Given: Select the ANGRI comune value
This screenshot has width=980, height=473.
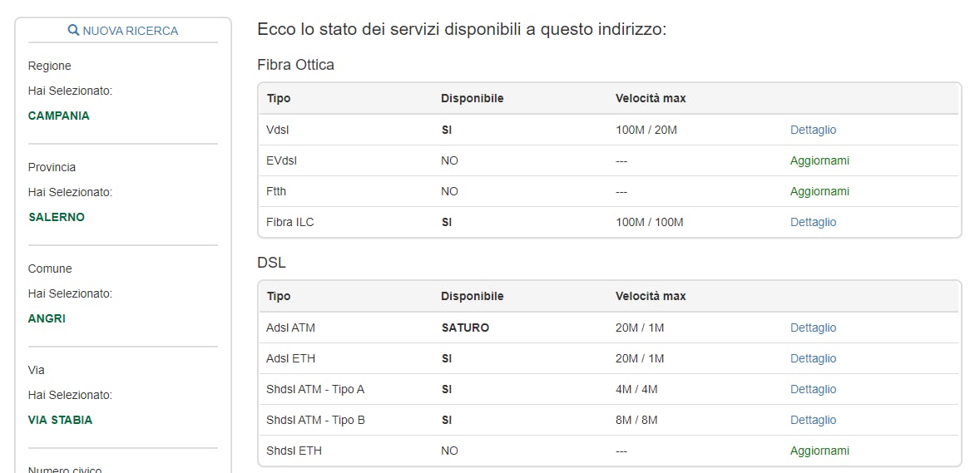Looking at the screenshot, I should [x=47, y=318].
